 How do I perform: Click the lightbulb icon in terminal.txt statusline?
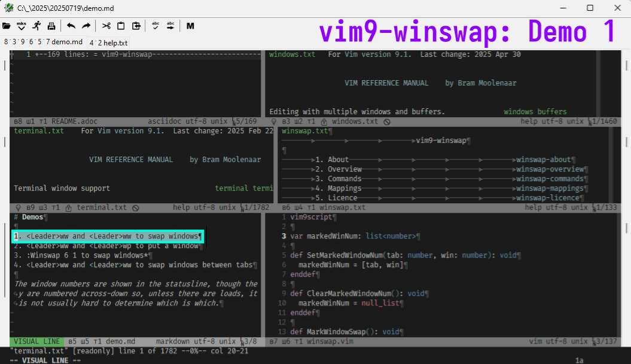coord(18,207)
